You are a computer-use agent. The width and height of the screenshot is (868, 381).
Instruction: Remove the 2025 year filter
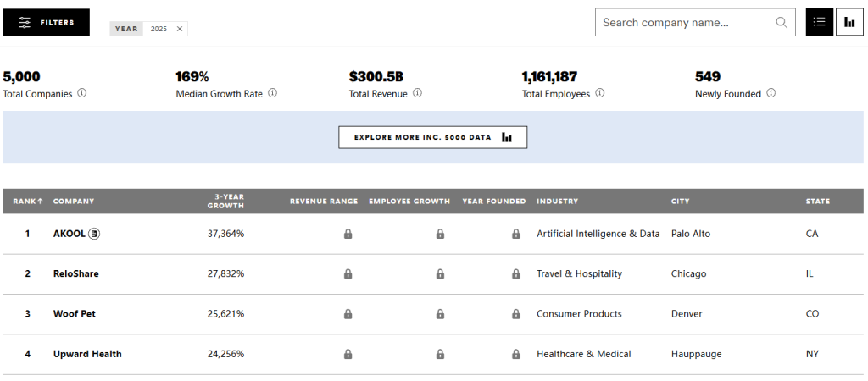click(179, 29)
